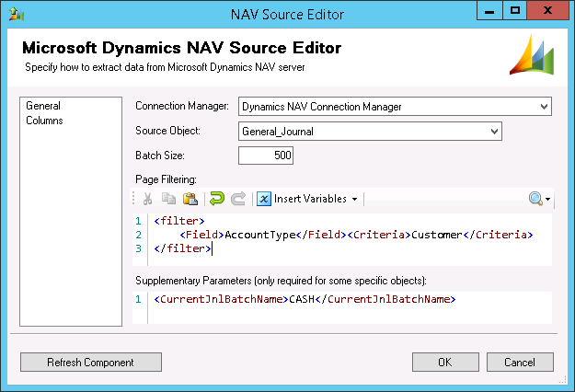Click the Copy icon in filter toolbar
Viewport: 575px width, 392px height.
(x=168, y=199)
